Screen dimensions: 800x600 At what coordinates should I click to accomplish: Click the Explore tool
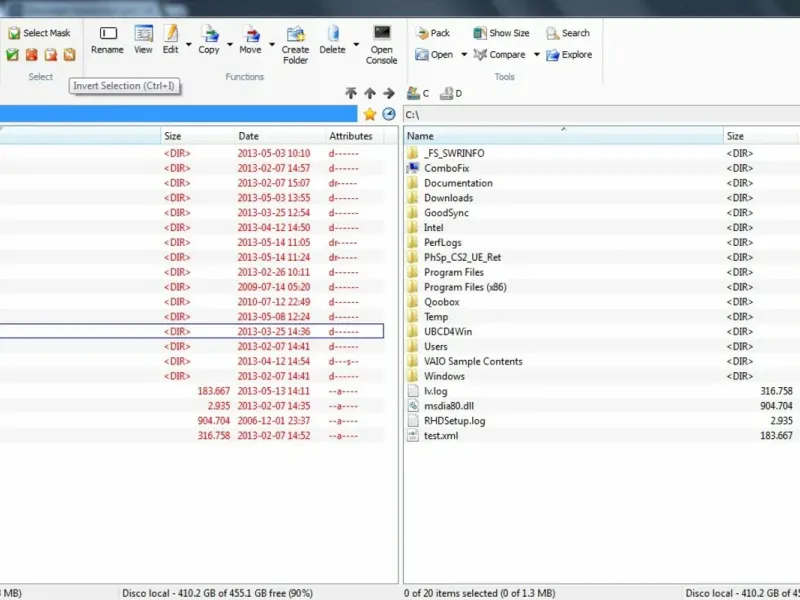[569, 55]
